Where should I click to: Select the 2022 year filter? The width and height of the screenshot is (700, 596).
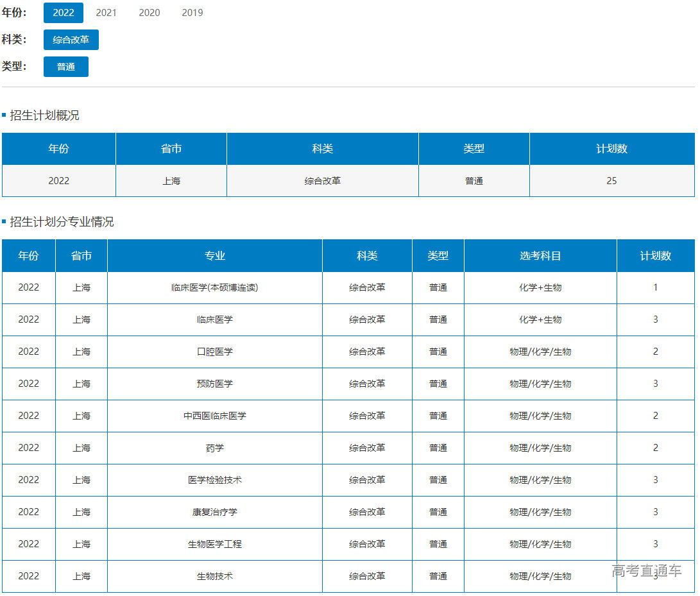tap(64, 13)
